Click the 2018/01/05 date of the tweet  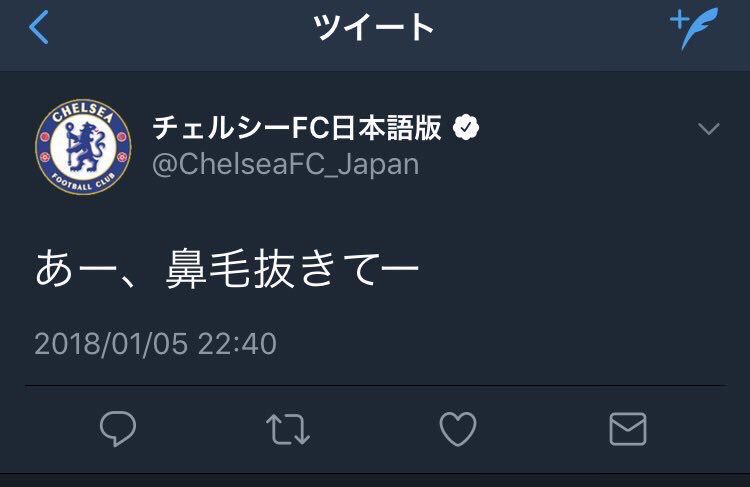pos(109,344)
